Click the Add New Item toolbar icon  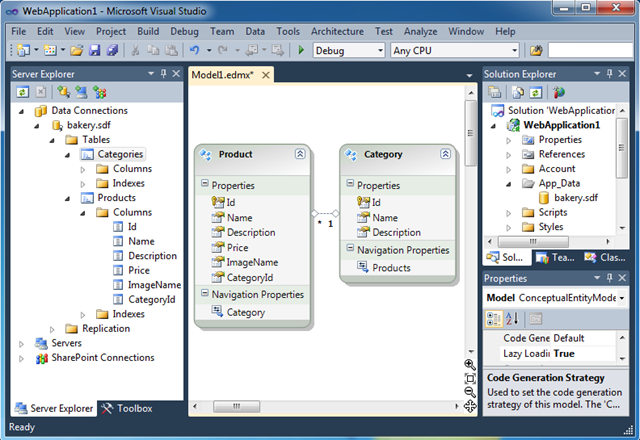50,50
